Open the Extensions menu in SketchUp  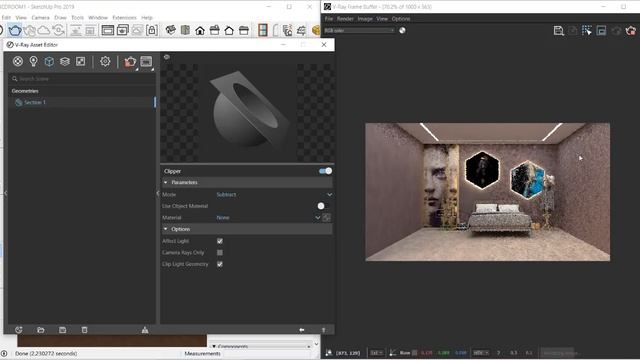coord(124,18)
